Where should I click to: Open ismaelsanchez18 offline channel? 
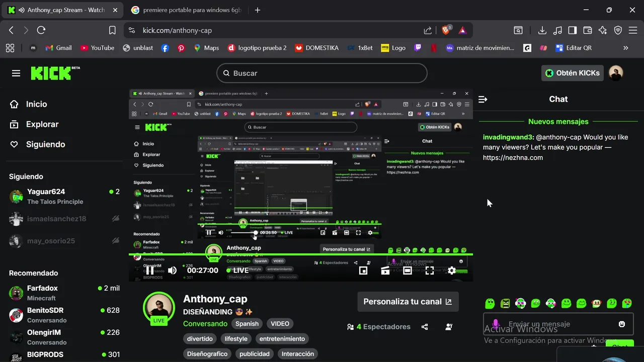(x=64, y=219)
